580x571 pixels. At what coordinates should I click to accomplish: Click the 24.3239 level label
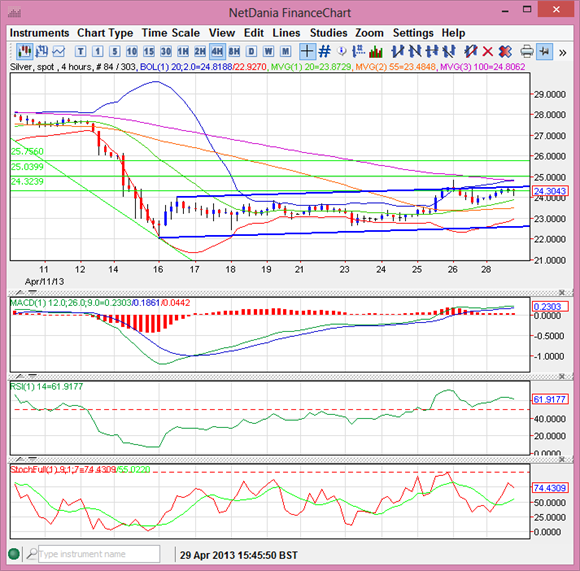[27, 182]
